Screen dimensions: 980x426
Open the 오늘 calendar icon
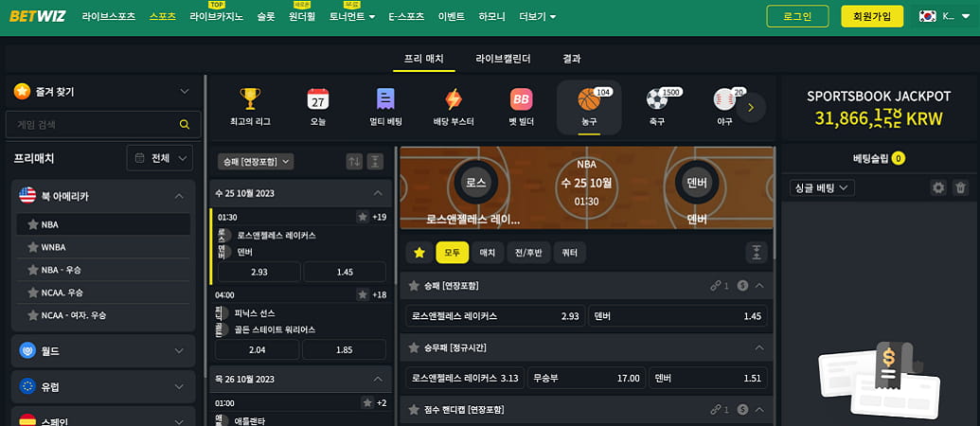tap(318, 98)
